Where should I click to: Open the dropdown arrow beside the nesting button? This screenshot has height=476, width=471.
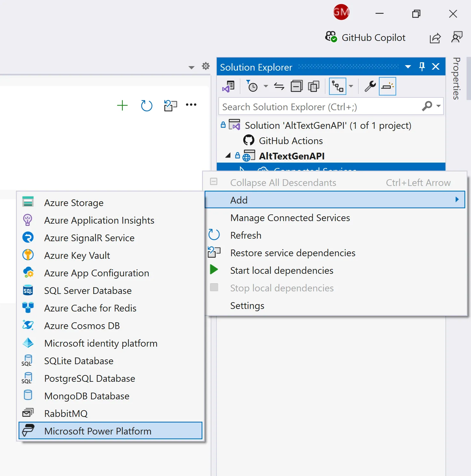pos(351,86)
